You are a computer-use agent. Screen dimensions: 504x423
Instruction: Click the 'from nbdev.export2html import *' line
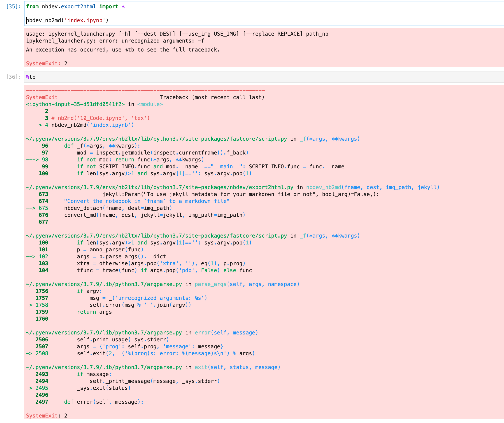(75, 7)
